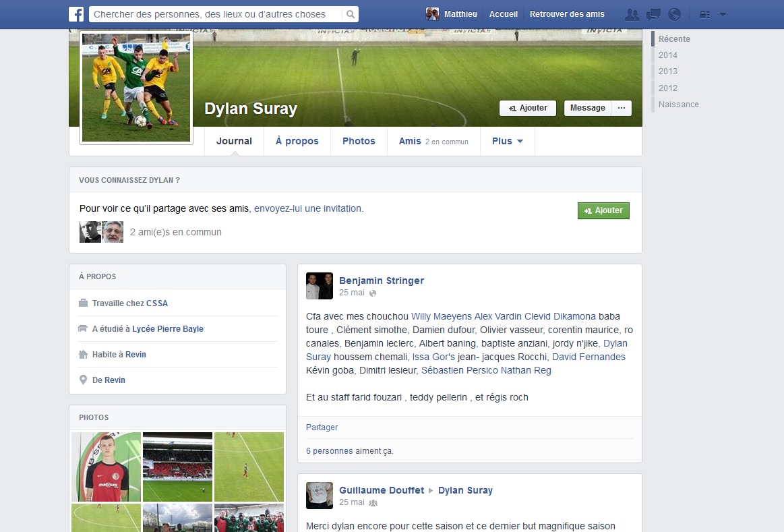The width and height of the screenshot is (784, 532).
Task: Open the CSSA workplace link
Action: (157, 303)
